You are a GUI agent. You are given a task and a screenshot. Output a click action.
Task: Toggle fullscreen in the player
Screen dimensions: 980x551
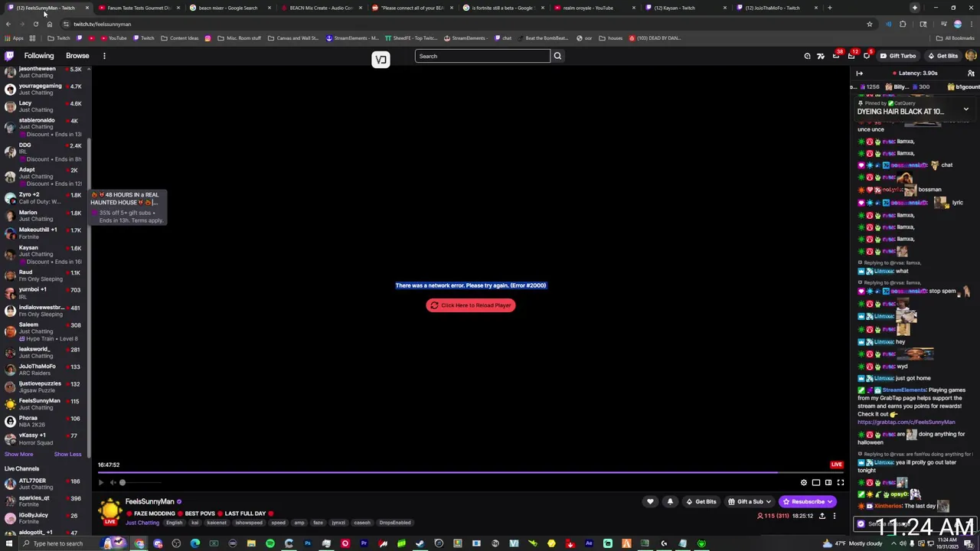[x=840, y=482]
